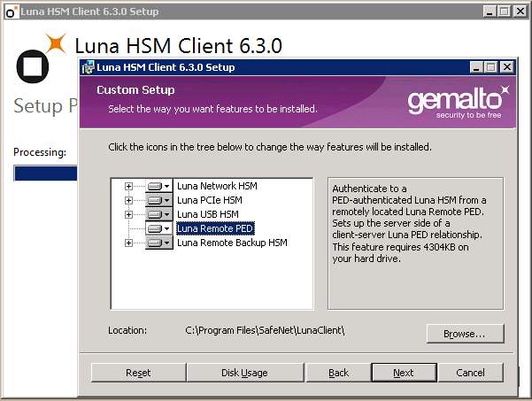Open Luna USB HSM feature install icon

tap(158, 214)
